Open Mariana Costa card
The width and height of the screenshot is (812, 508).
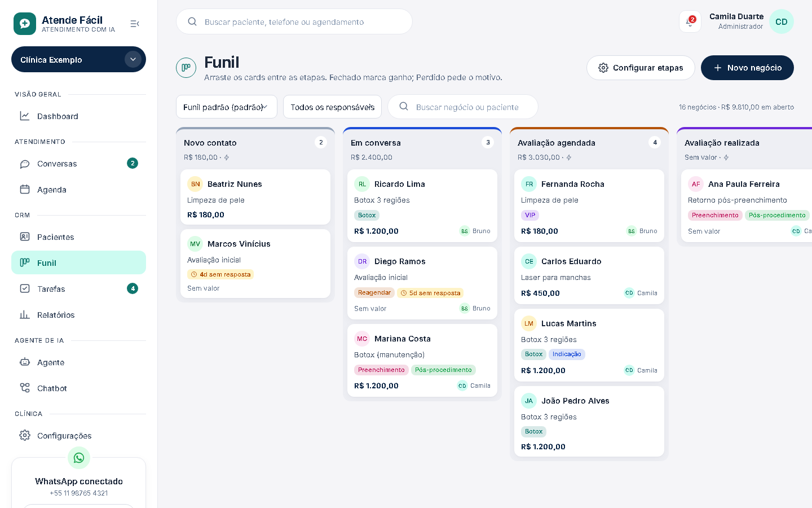(x=422, y=360)
